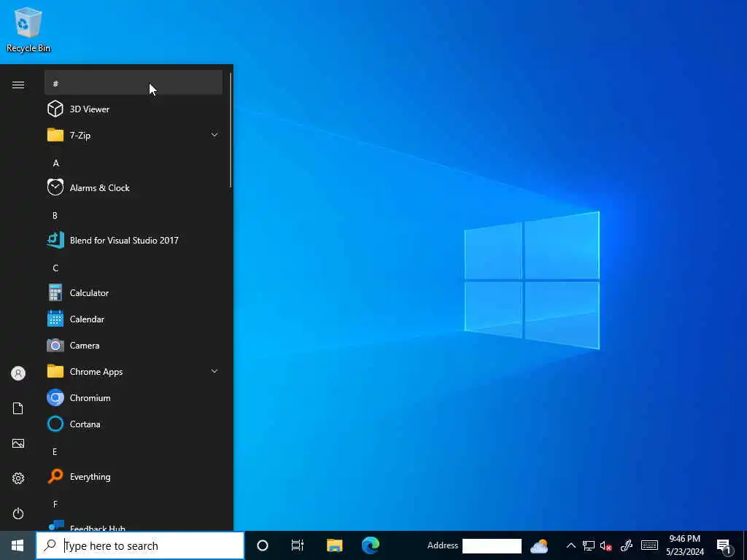
Task: Click the taskbar search box
Action: [x=140, y=545]
